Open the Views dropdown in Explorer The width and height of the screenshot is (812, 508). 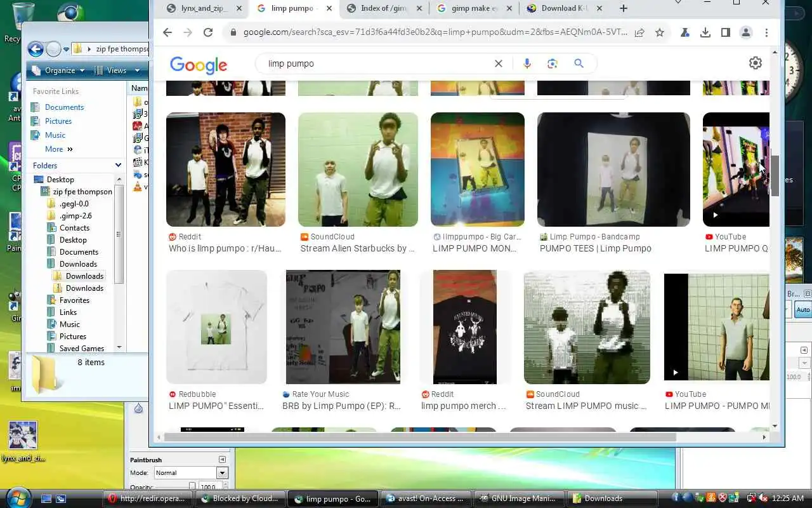pos(117,70)
